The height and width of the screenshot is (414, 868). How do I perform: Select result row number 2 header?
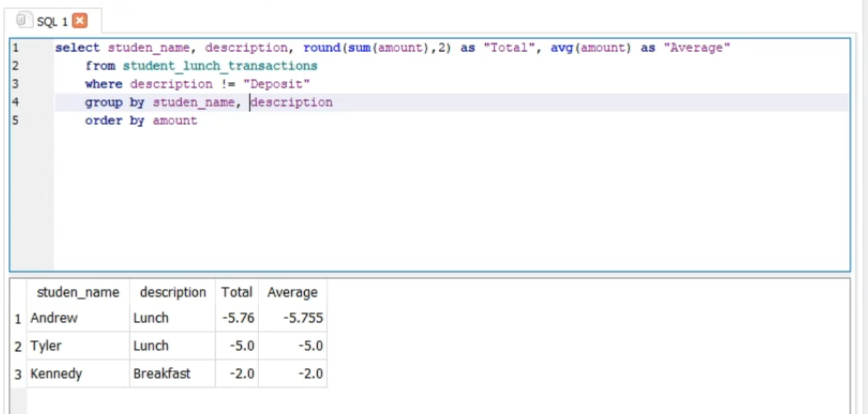(x=18, y=346)
